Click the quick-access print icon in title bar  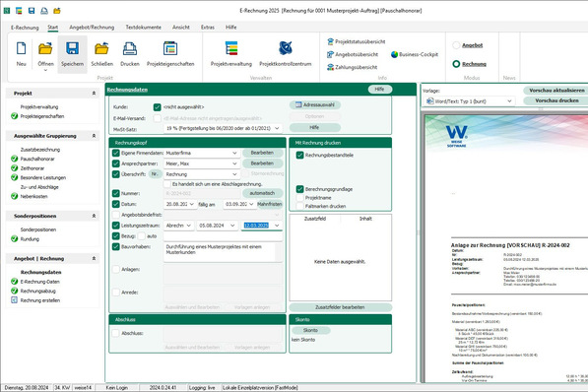tap(44, 11)
